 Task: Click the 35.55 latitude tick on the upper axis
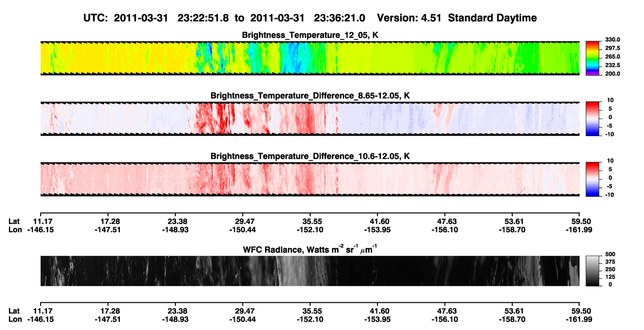click(310, 222)
